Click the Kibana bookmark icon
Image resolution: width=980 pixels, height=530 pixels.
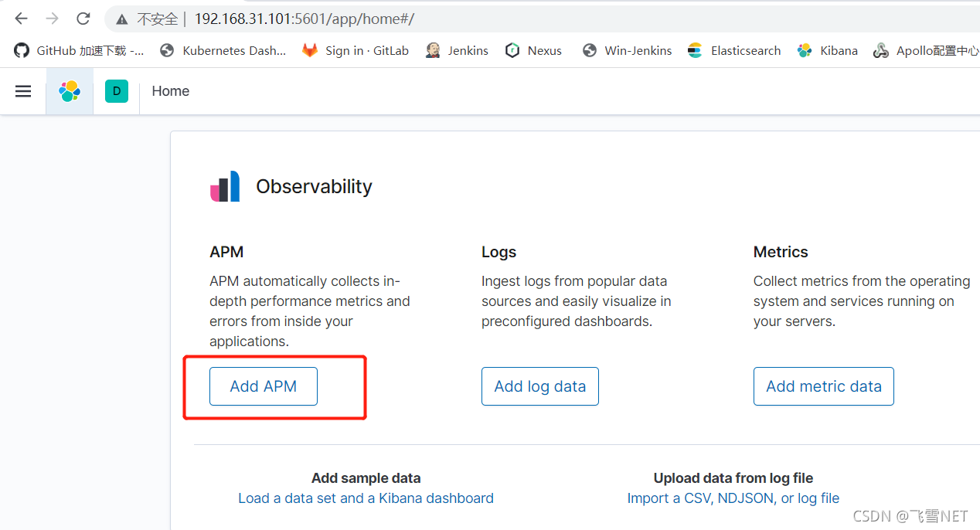pos(804,49)
